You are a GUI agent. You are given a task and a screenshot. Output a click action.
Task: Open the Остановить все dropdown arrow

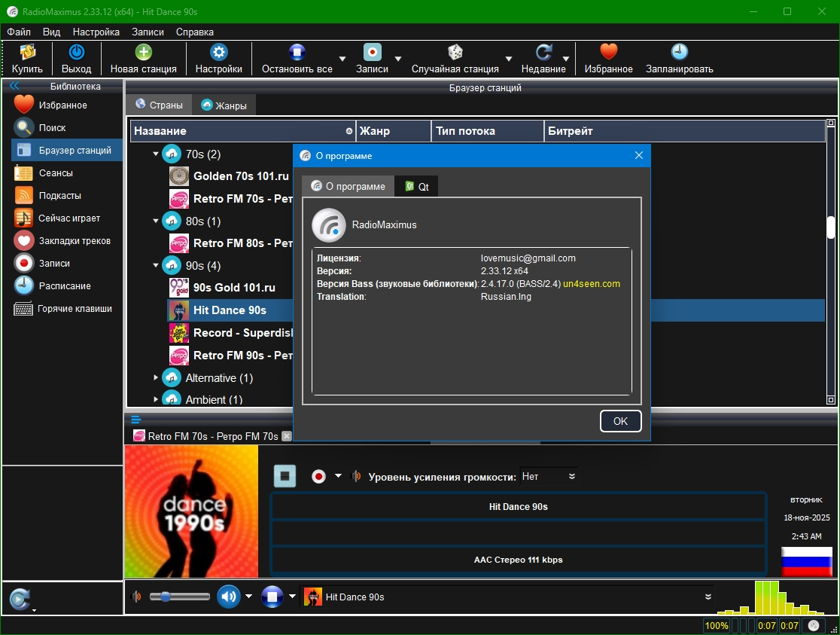[342, 59]
